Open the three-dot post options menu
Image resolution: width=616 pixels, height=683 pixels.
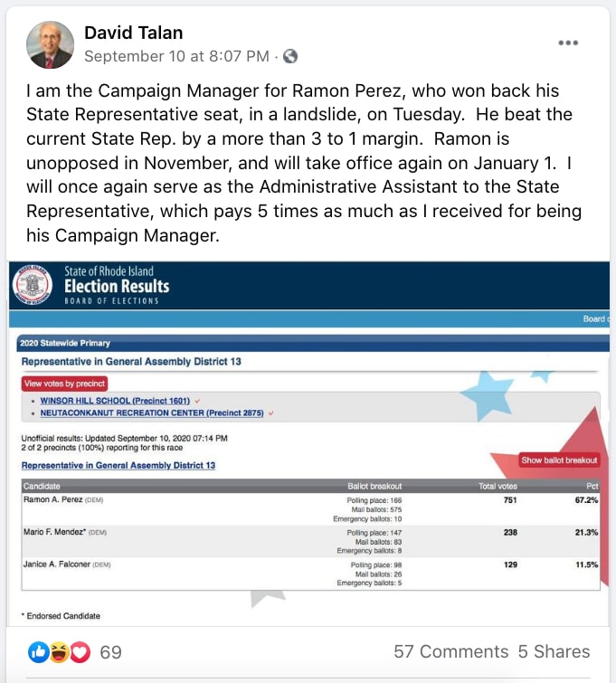click(568, 43)
